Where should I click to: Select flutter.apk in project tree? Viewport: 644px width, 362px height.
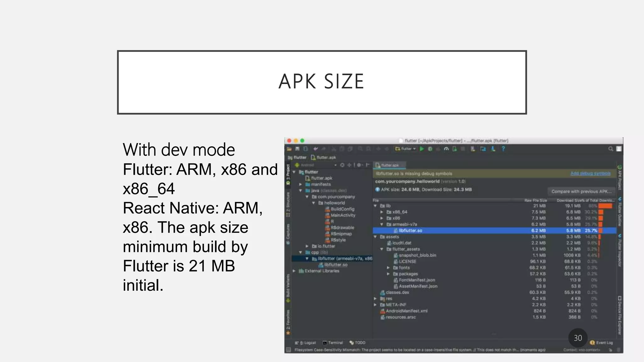(x=319, y=178)
